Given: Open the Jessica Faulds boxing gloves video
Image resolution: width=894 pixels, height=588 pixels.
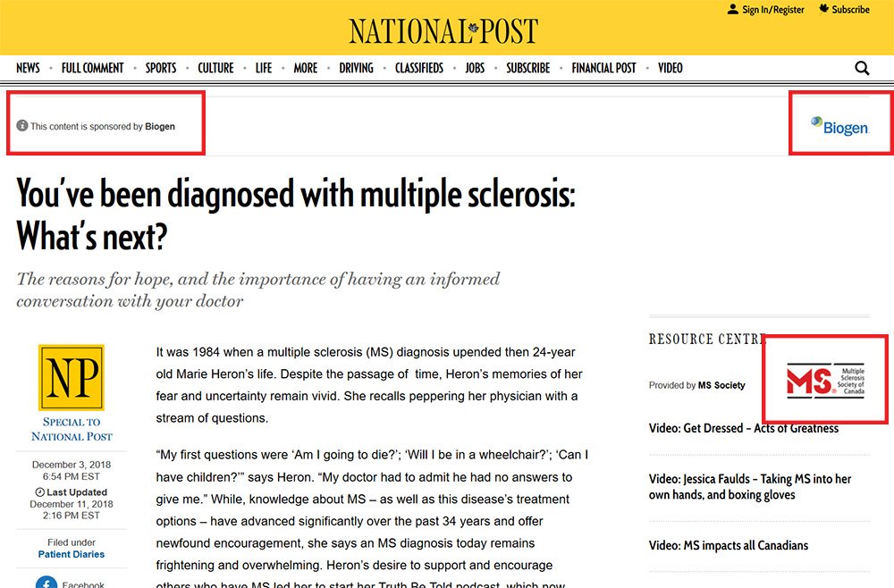Looking at the screenshot, I should click(750, 487).
